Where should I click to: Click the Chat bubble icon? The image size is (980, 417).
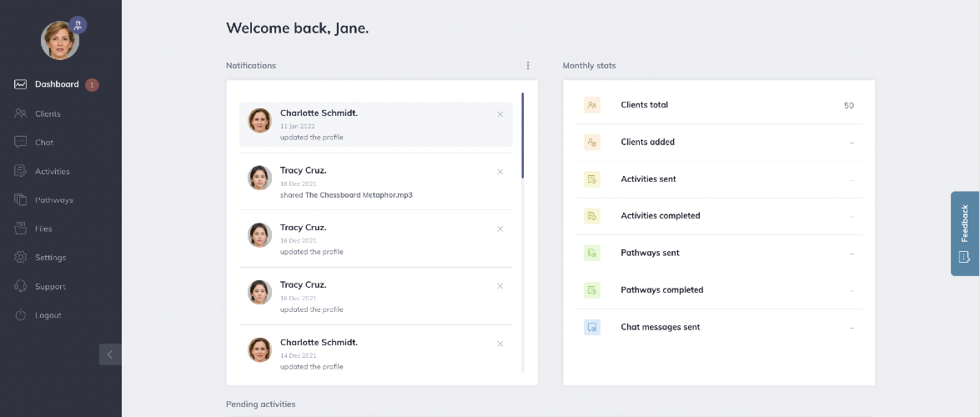[21, 142]
